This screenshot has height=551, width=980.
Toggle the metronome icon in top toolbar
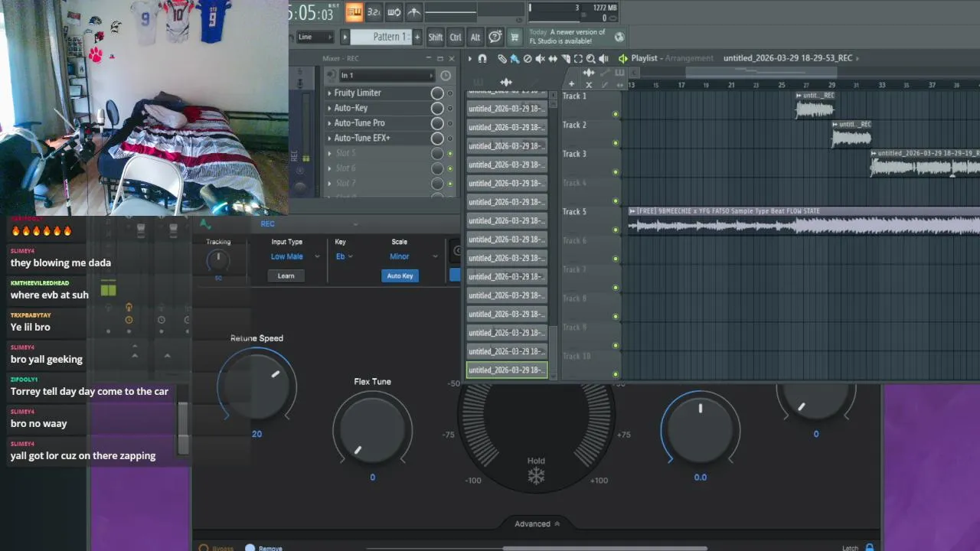pyautogui.click(x=413, y=11)
